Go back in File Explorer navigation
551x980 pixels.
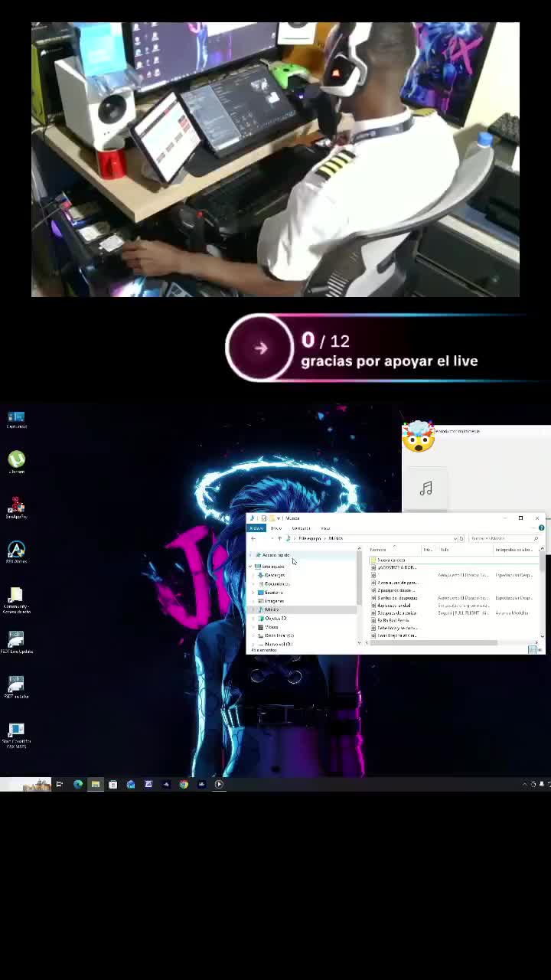click(x=253, y=538)
